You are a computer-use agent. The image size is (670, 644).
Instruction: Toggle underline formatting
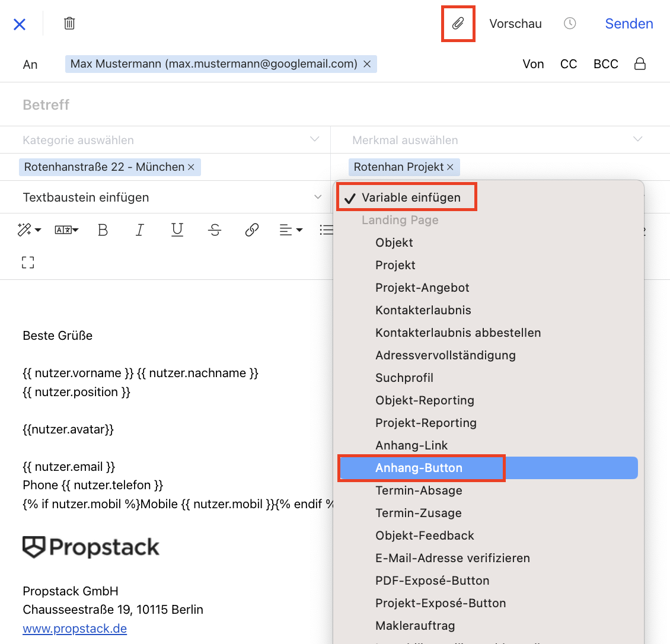pyautogui.click(x=177, y=230)
